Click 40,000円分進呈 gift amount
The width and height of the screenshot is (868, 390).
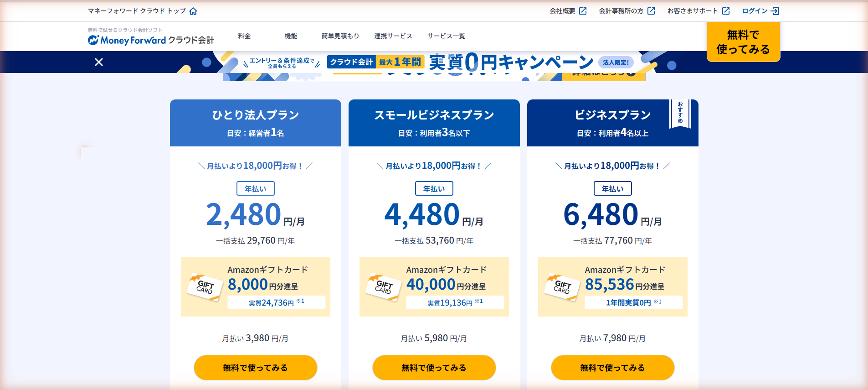(x=446, y=285)
